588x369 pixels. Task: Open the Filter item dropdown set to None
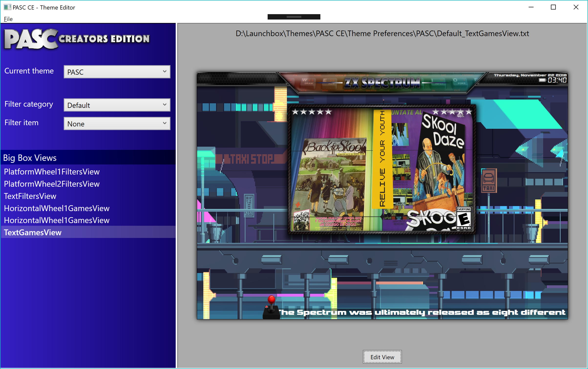click(117, 123)
